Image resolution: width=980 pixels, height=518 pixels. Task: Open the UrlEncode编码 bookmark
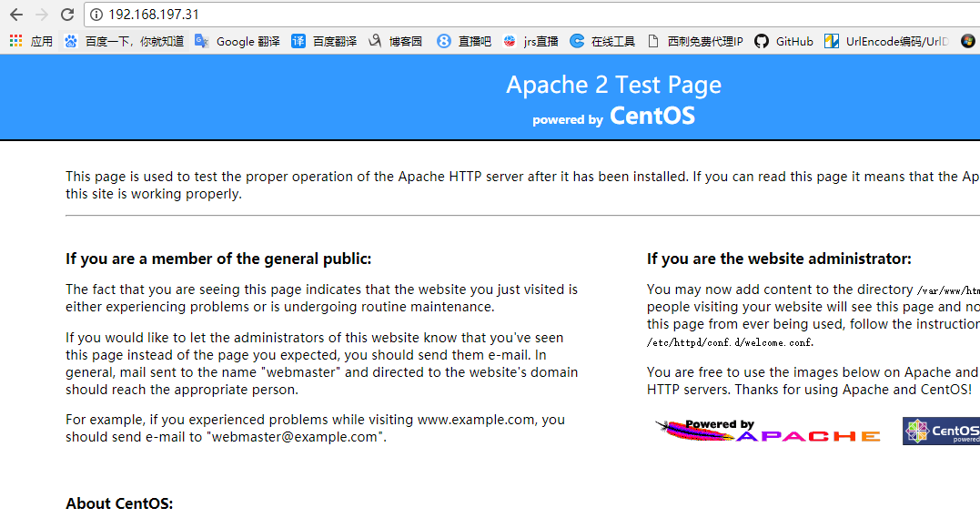(886, 41)
